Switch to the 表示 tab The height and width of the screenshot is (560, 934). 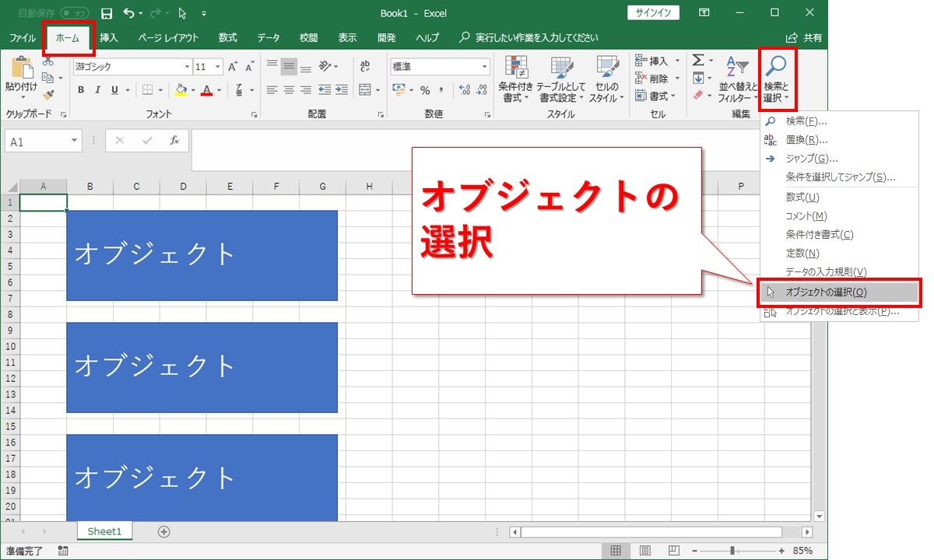pos(348,37)
